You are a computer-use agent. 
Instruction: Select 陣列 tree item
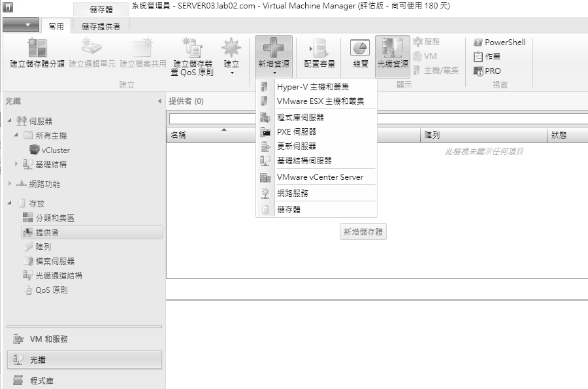pyautogui.click(x=43, y=247)
